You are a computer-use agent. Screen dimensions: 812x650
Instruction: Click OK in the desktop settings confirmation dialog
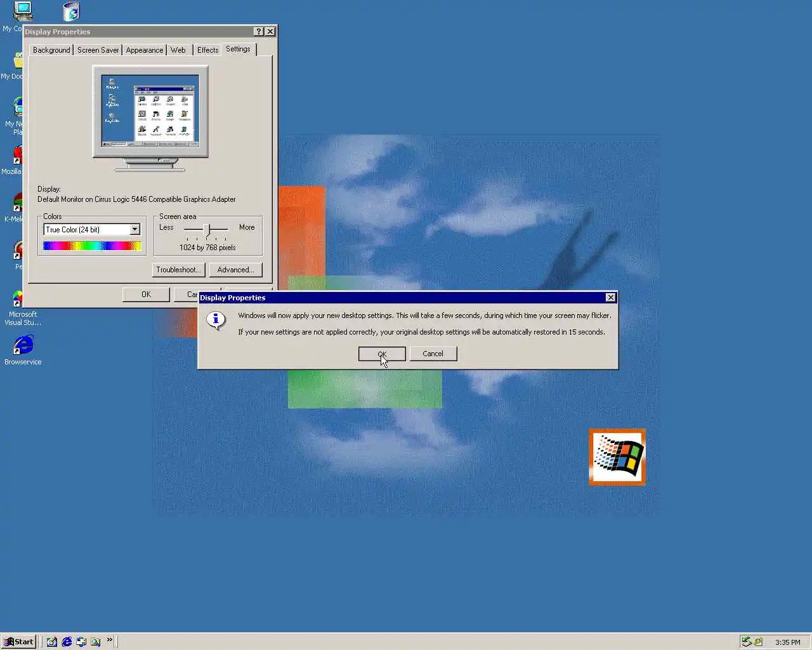click(x=382, y=354)
